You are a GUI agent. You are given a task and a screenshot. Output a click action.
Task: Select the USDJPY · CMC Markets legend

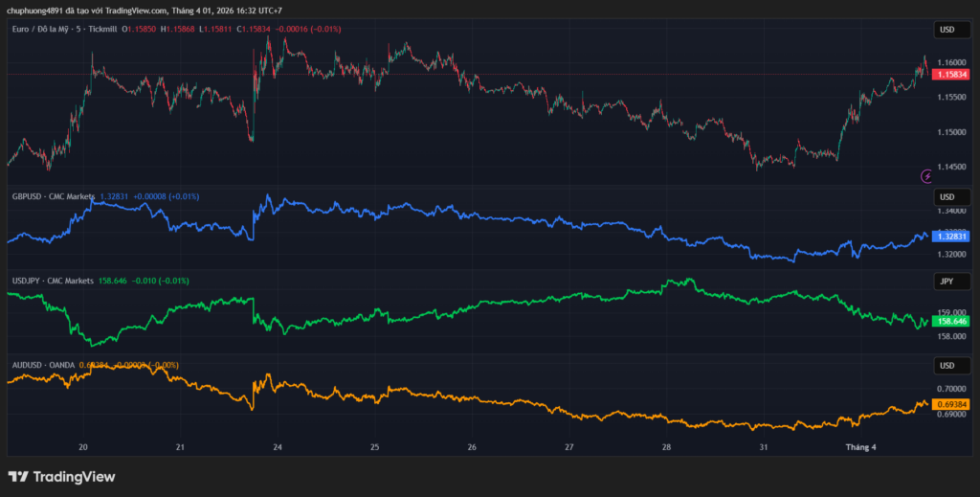click(x=53, y=281)
